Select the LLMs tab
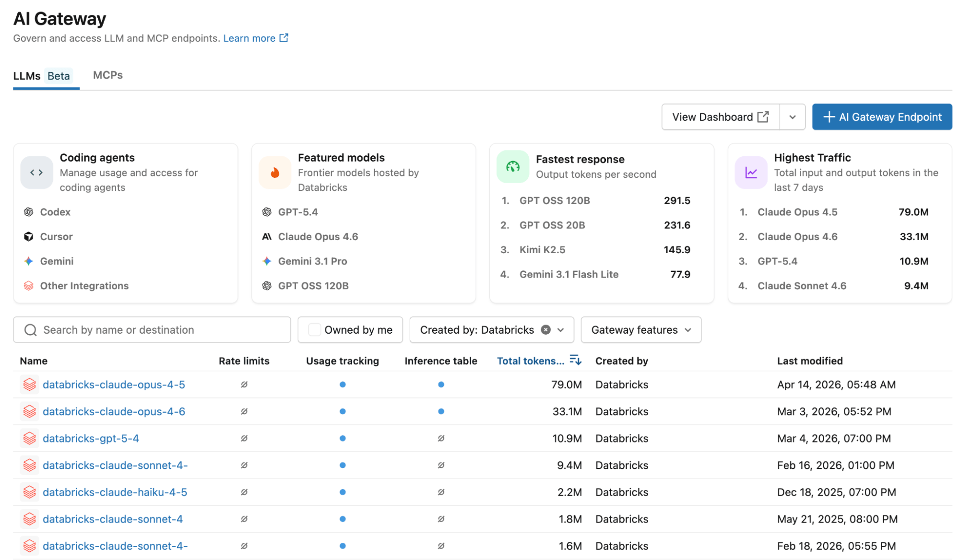 tap(27, 75)
